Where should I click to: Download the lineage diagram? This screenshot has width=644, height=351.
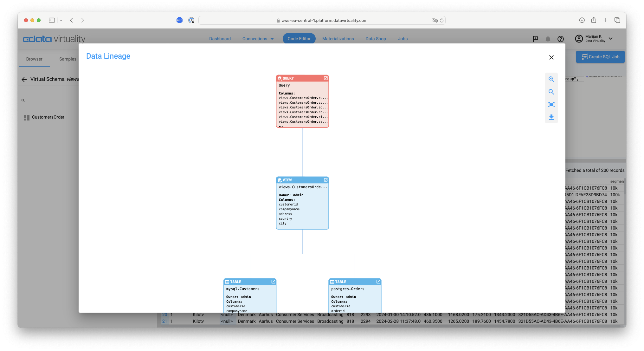551,117
